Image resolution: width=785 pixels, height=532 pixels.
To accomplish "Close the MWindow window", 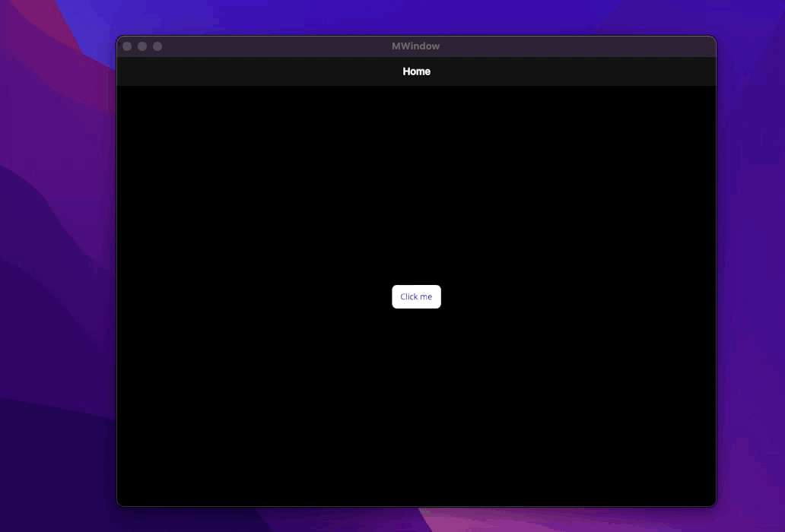I will 127,46.
